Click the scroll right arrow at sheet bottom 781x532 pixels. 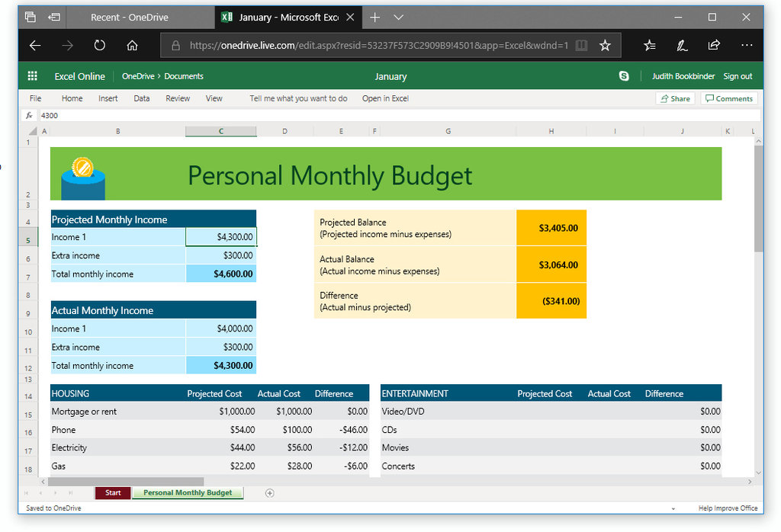(x=750, y=482)
